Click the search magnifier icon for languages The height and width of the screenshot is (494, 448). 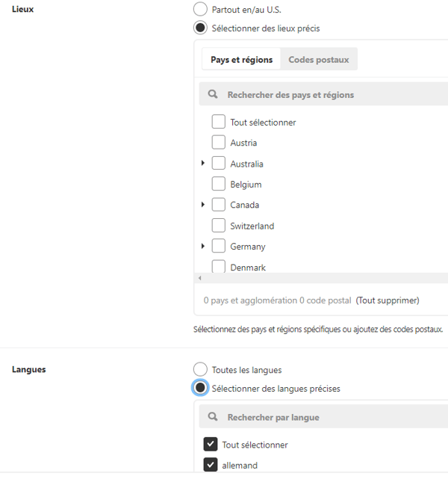tap(213, 417)
